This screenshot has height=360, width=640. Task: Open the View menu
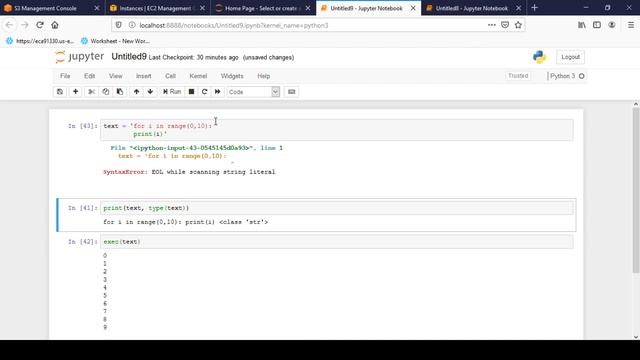[x=116, y=76]
